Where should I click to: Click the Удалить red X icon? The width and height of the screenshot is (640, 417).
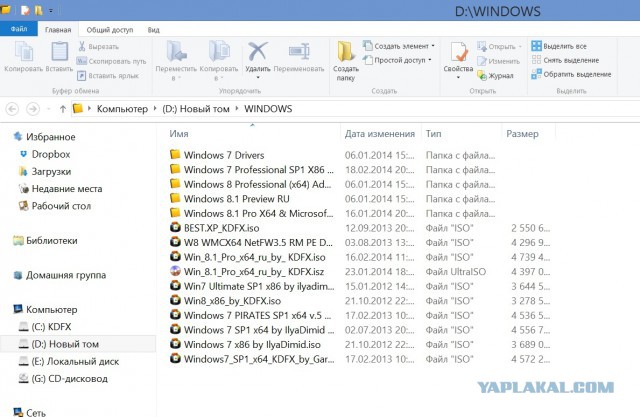(x=258, y=51)
